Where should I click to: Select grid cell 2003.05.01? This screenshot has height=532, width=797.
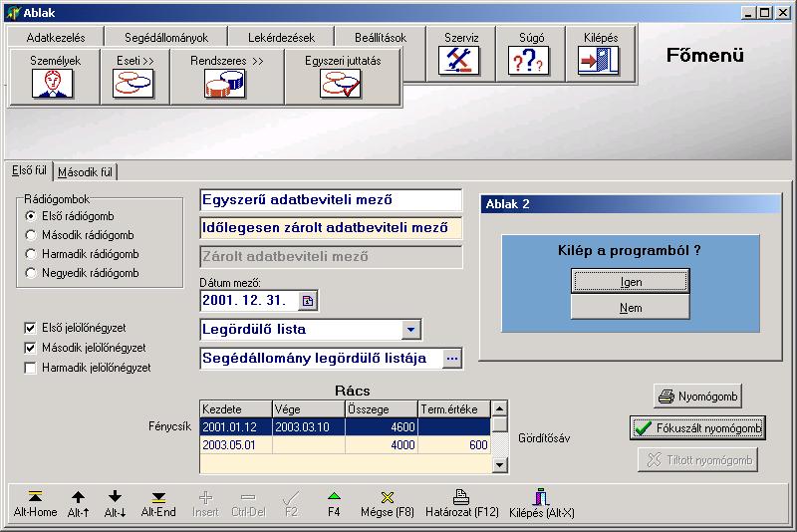pos(236,445)
